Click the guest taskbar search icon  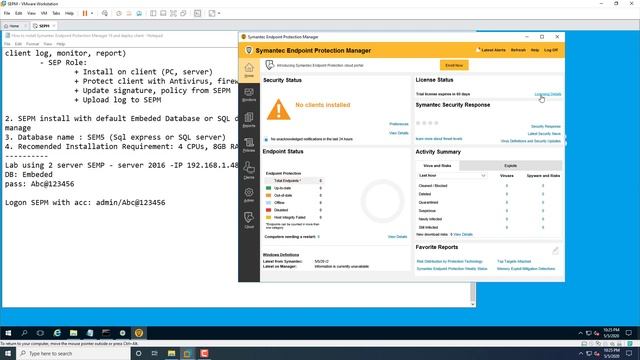click(24, 333)
